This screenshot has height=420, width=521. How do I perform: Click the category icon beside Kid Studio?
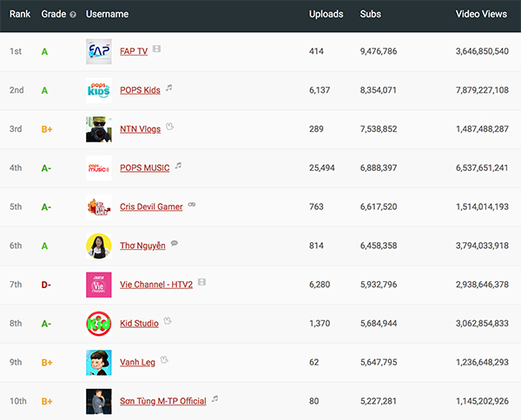click(x=168, y=322)
